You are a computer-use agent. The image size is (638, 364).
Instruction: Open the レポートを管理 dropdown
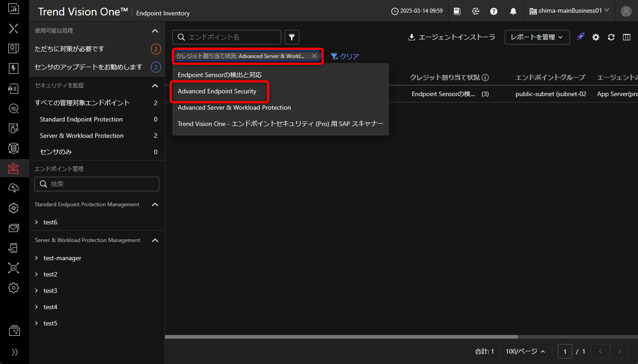[537, 37]
